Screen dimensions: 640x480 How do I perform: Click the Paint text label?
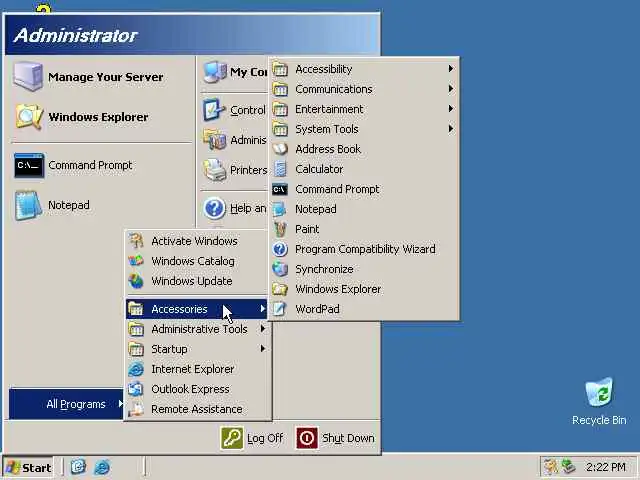point(307,229)
